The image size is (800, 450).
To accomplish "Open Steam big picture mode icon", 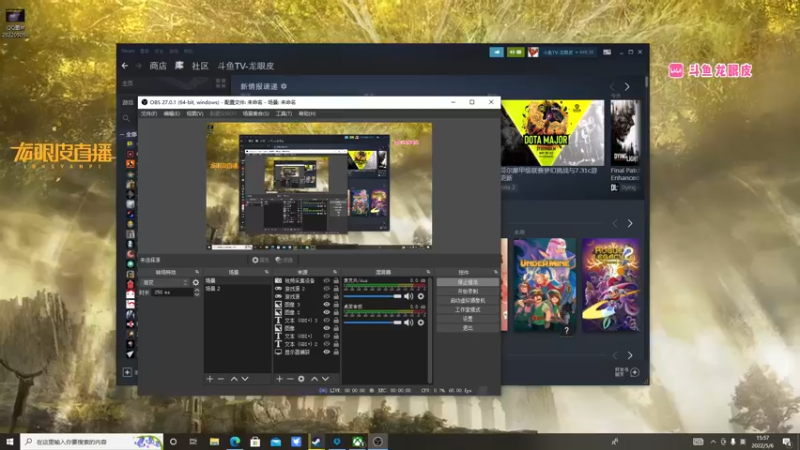I will click(x=607, y=52).
